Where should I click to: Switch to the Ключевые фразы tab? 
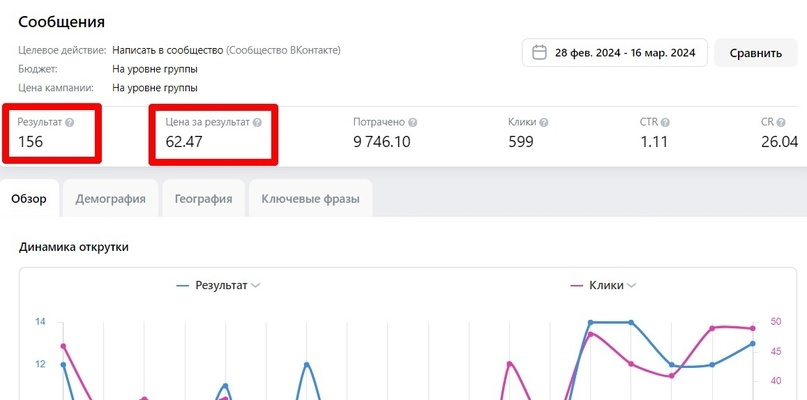click(310, 199)
